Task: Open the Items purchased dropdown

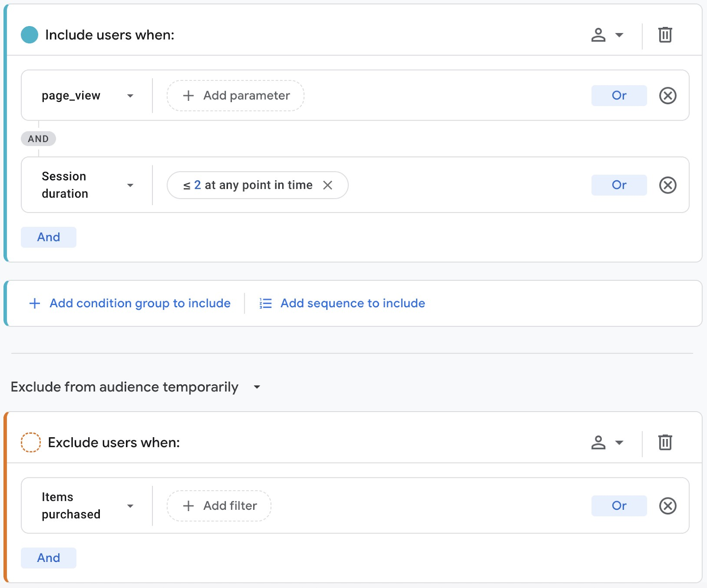Action: (130, 506)
